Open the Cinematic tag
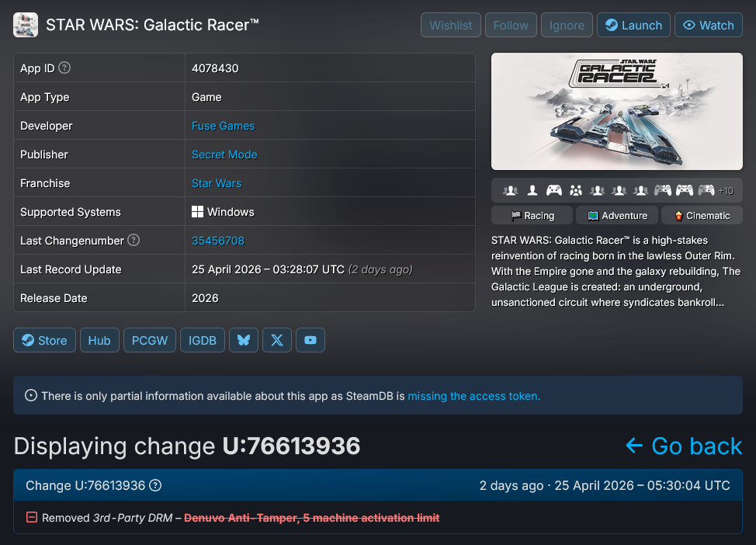This screenshot has height=545, width=756. 702,216
